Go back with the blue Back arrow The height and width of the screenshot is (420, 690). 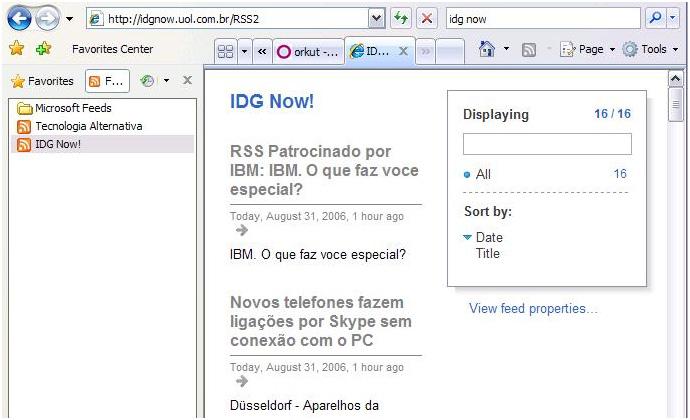(x=19, y=19)
